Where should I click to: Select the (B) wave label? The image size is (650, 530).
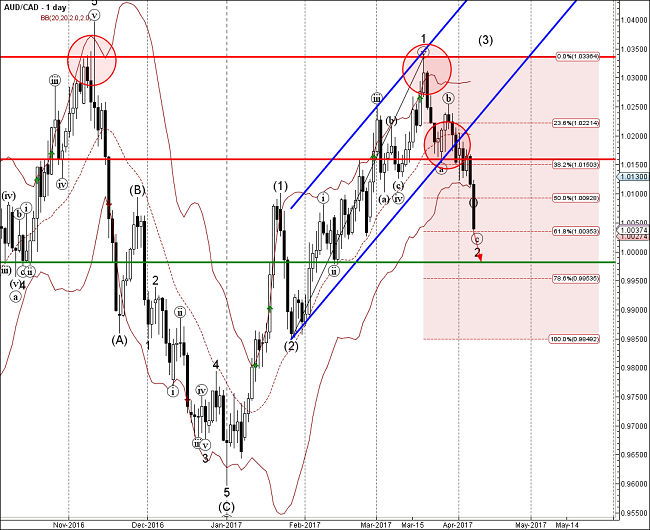point(138,189)
